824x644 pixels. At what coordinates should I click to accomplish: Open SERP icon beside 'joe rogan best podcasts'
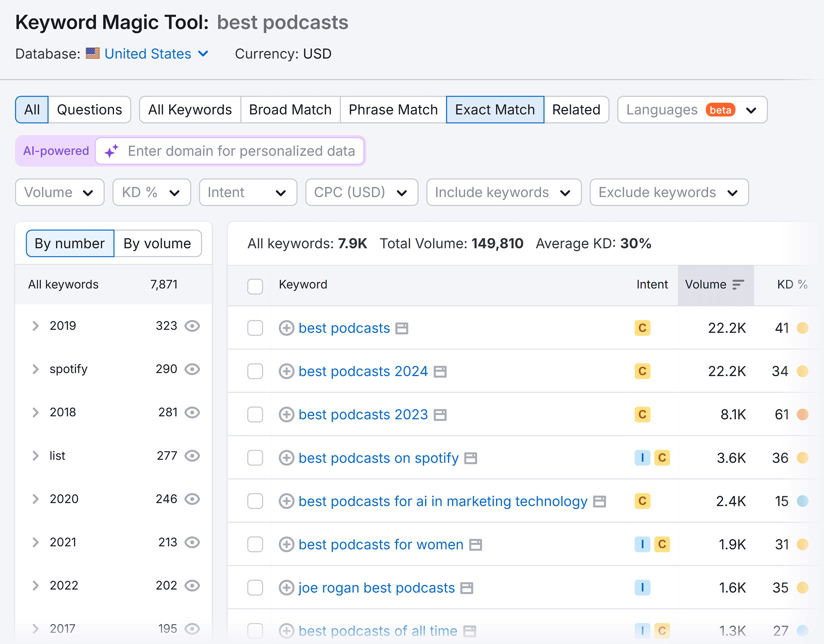pyautogui.click(x=467, y=588)
